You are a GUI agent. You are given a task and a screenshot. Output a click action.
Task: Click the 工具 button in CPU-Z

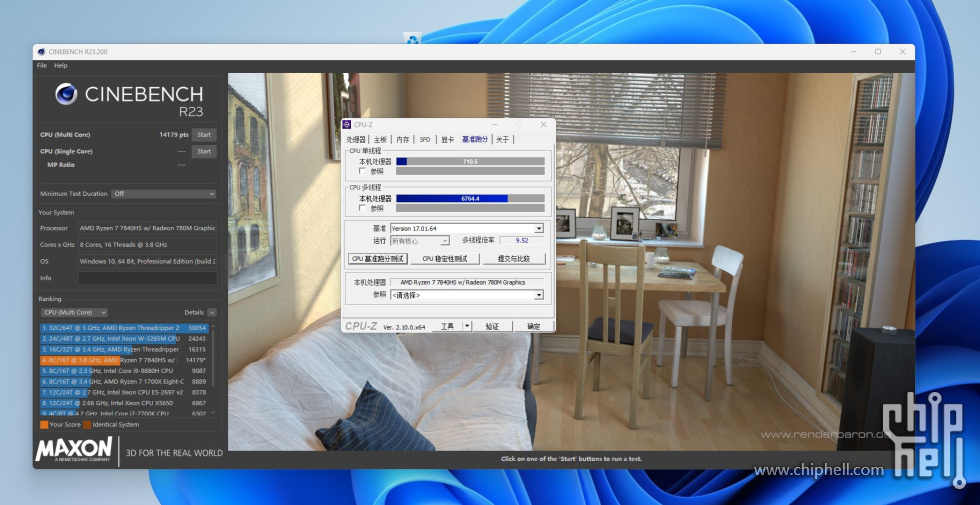(x=448, y=326)
